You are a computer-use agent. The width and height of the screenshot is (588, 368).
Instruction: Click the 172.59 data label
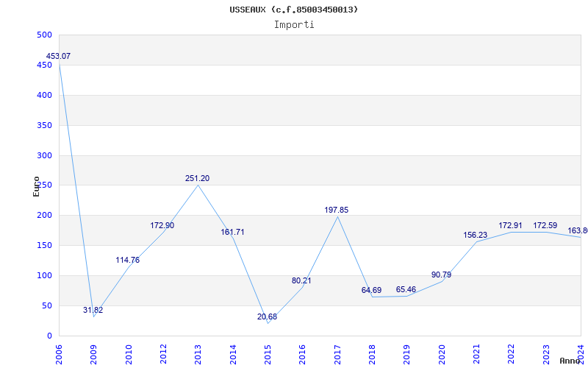(545, 226)
